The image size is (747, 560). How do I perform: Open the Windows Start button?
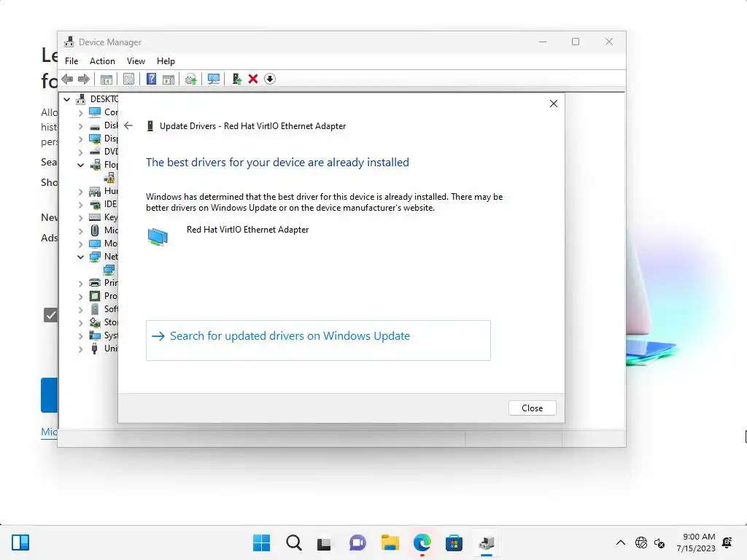(261, 542)
